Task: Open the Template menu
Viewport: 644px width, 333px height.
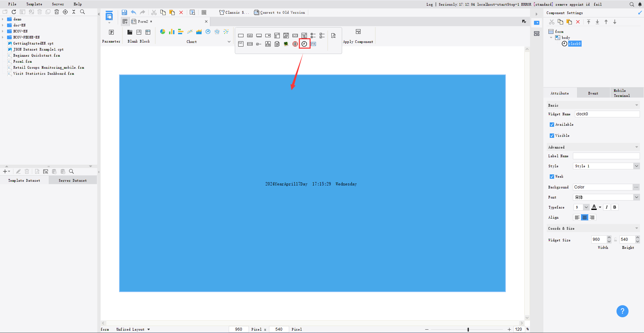Action: [x=34, y=4]
